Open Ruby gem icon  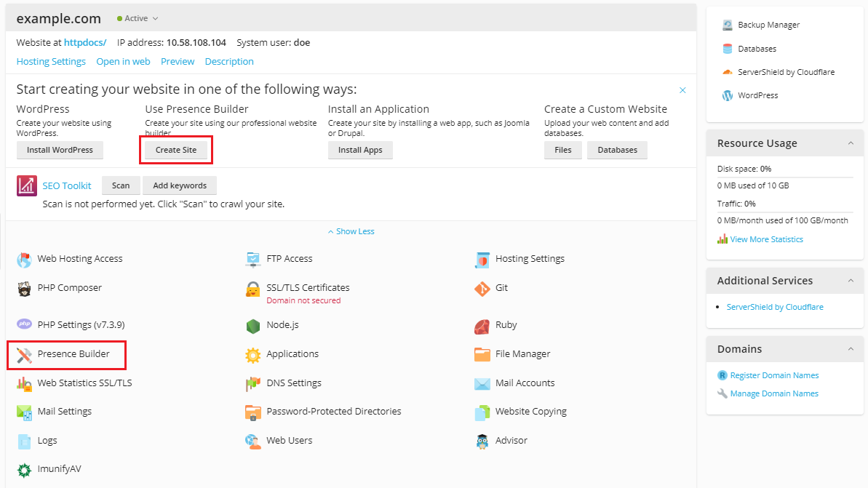(x=482, y=326)
